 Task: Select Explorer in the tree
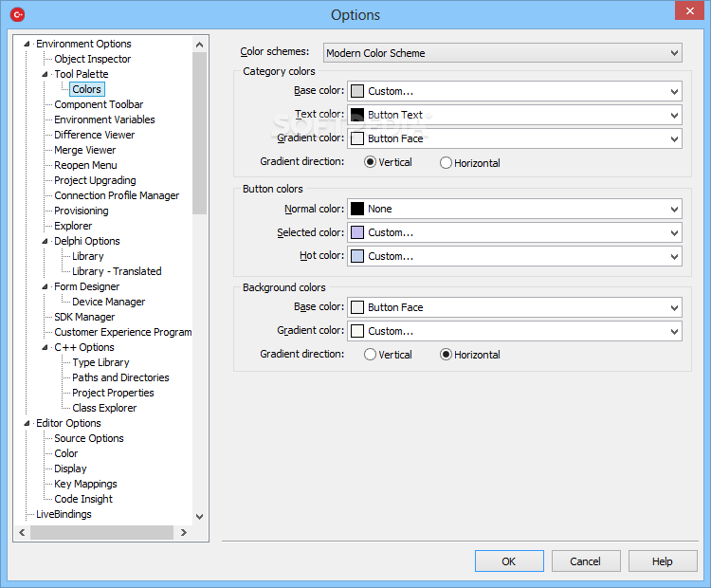point(73,226)
